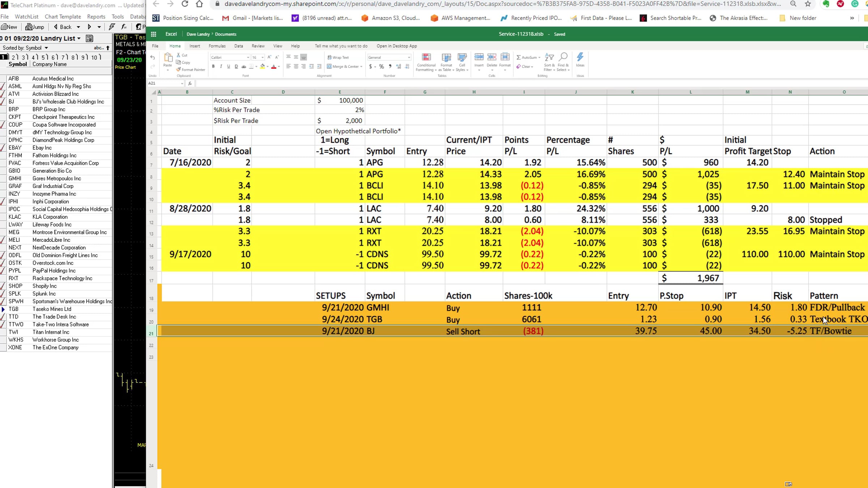Open the watchlist notes icon
This screenshot has width=868, height=488.
tap(89, 38)
